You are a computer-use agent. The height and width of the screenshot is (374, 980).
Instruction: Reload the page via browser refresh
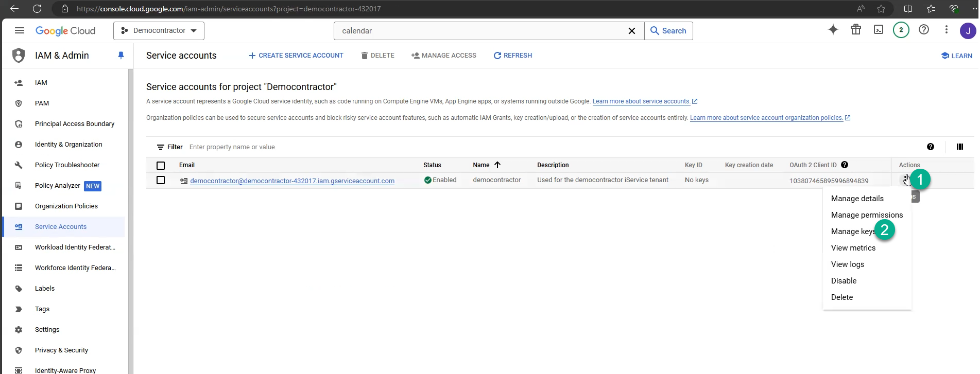(x=37, y=9)
